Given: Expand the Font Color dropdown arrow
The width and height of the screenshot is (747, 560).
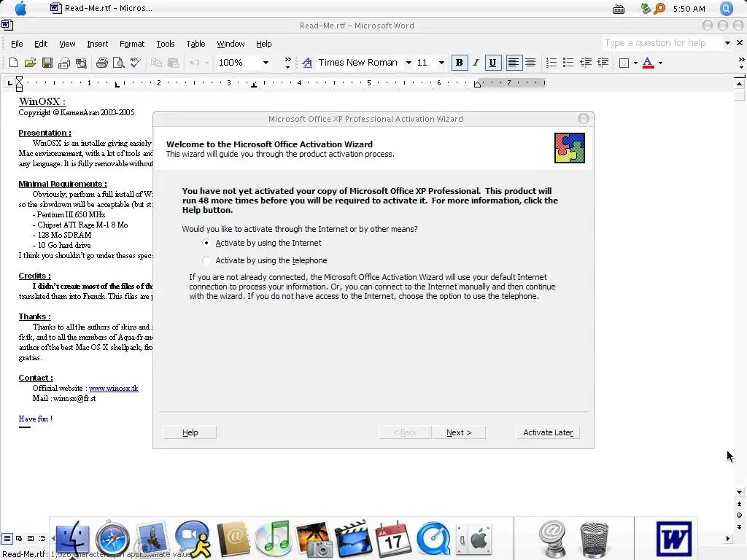Looking at the screenshot, I should click(660, 63).
